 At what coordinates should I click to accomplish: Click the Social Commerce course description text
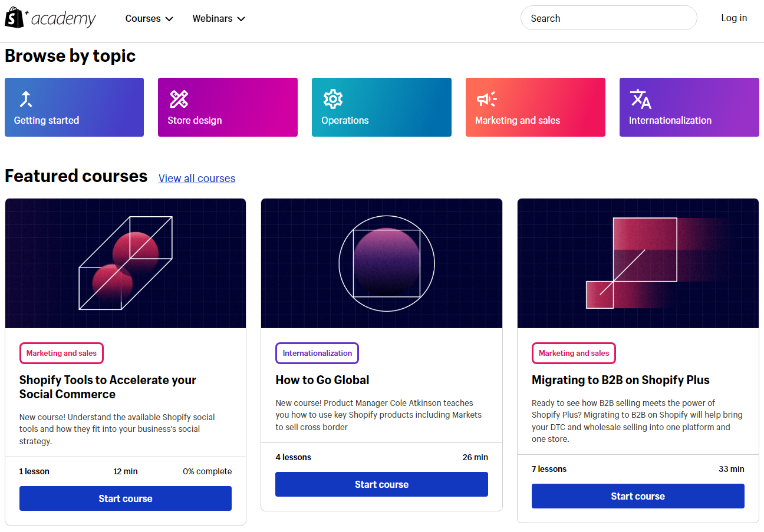[117, 429]
